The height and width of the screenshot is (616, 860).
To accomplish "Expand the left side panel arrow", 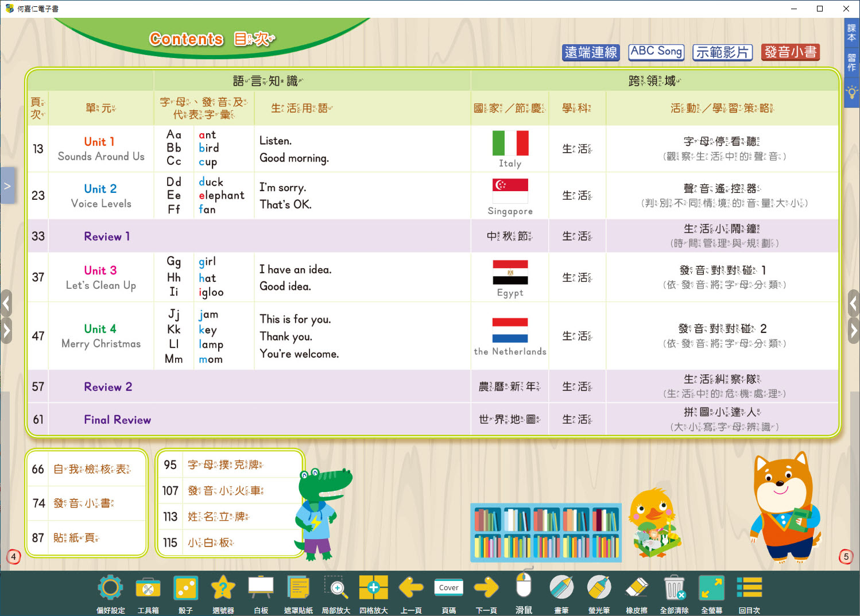I will (x=7, y=186).
